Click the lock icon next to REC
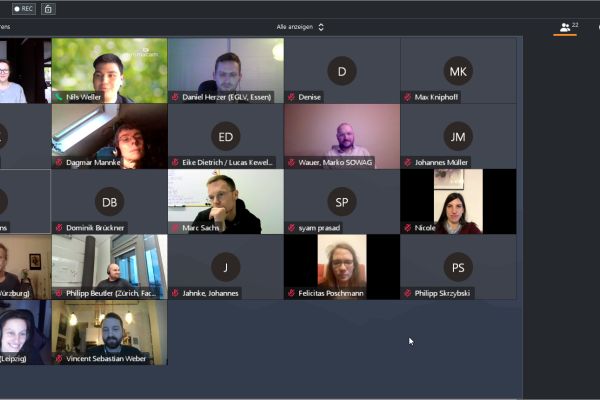The width and height of the screenshot is (600, 400). pos(48,9)
